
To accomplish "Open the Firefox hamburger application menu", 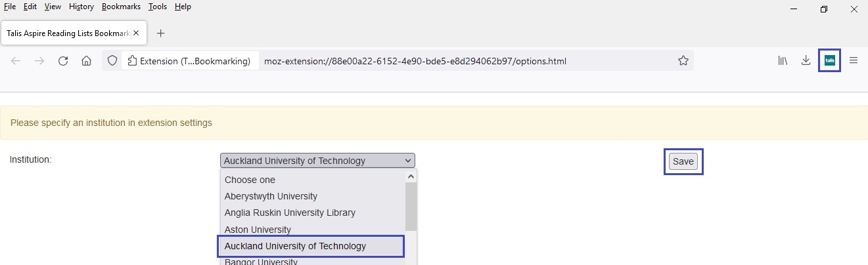I will (x=854, y=61).
